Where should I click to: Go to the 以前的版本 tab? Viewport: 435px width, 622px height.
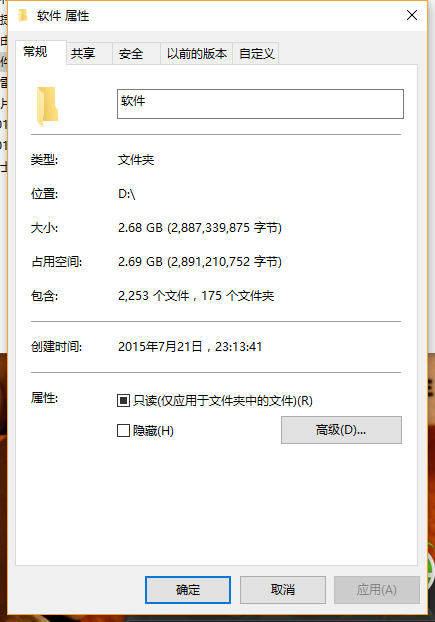coord(197,54)
